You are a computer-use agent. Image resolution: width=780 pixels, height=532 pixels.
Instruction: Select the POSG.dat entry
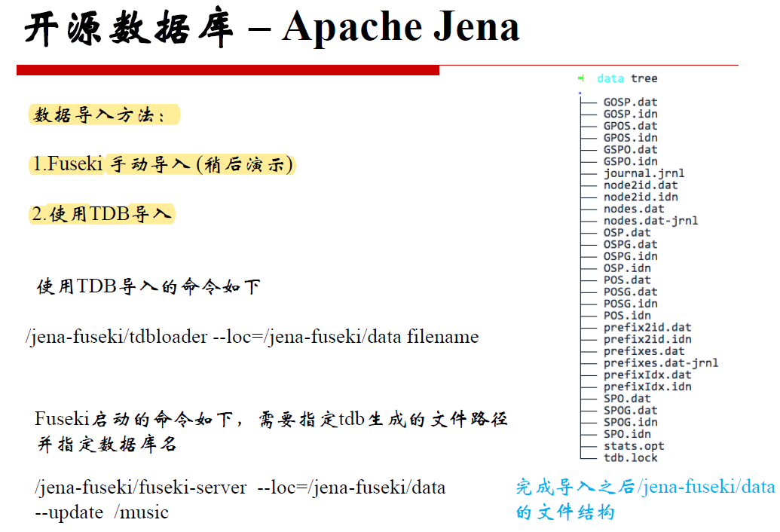point(631,292)
